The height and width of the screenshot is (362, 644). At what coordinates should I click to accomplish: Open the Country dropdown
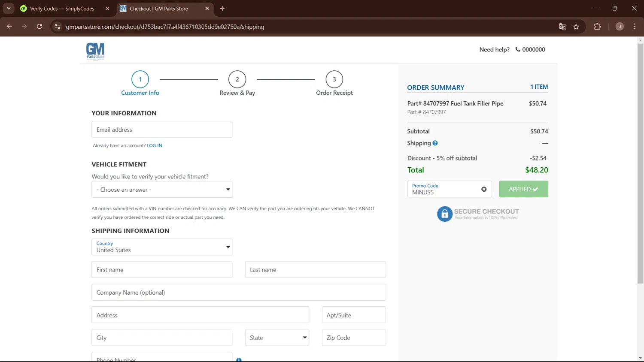(x=162, y=247)
